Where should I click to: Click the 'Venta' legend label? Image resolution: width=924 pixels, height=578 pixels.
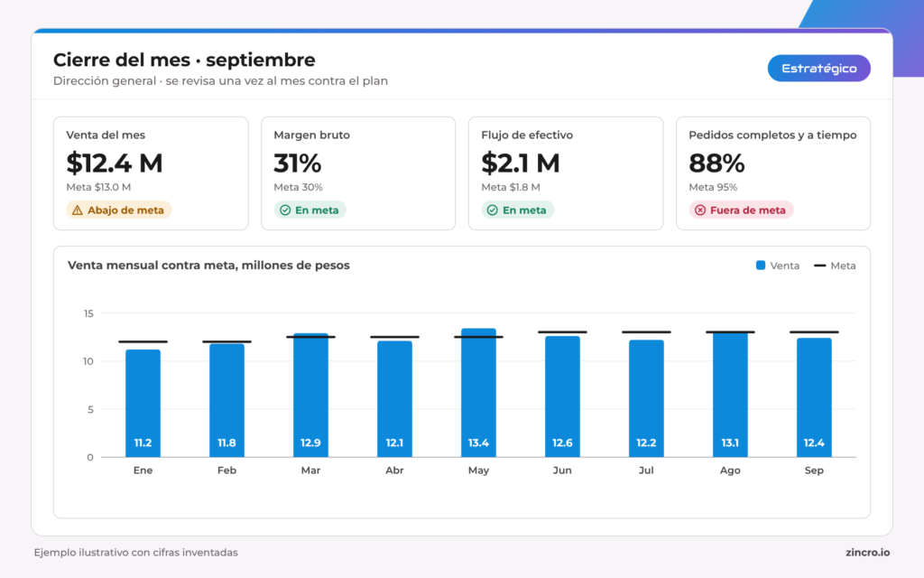pyautogui.click(x=785, y=266)
